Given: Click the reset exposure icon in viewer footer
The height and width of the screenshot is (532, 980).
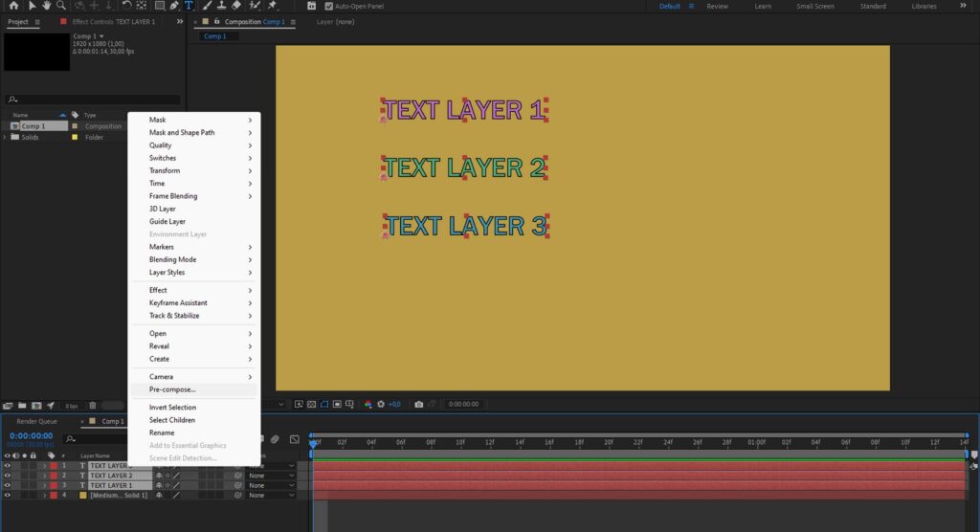Looking at the screenshot, I should [381, 405].
